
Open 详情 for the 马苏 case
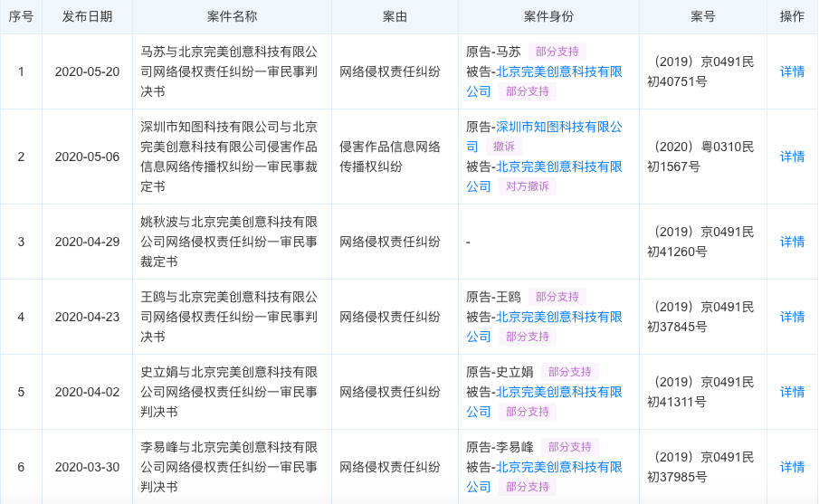coord(792,71)
